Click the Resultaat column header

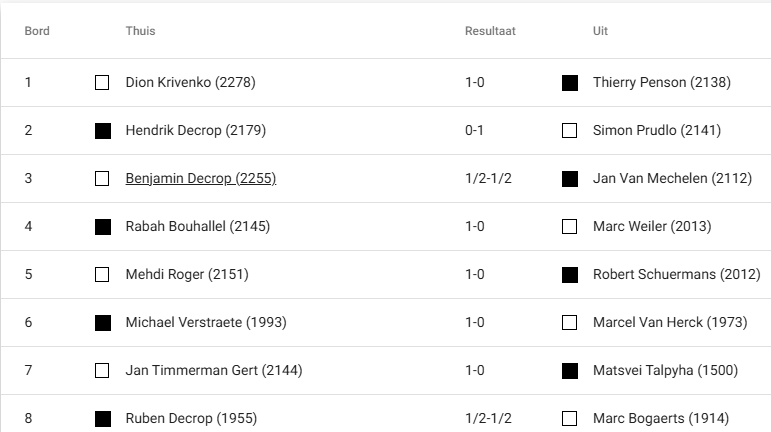(x=490, y=31)
